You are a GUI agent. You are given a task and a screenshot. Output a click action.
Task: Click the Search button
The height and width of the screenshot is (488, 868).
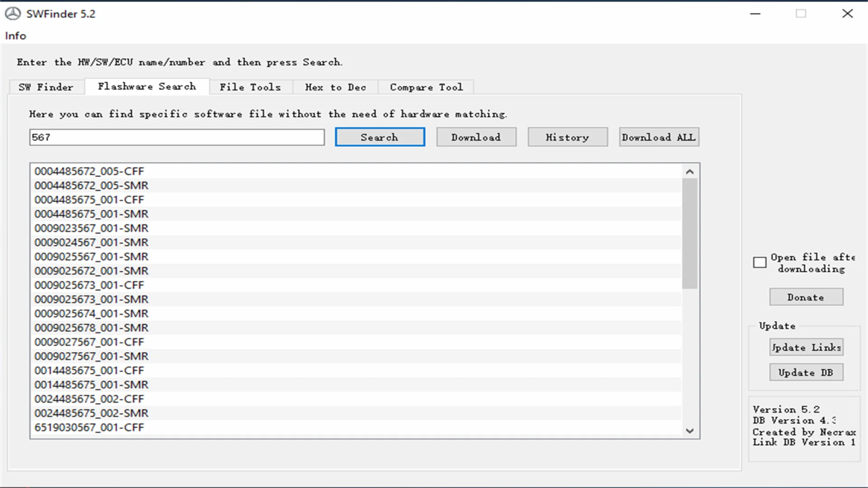[380, 137]
